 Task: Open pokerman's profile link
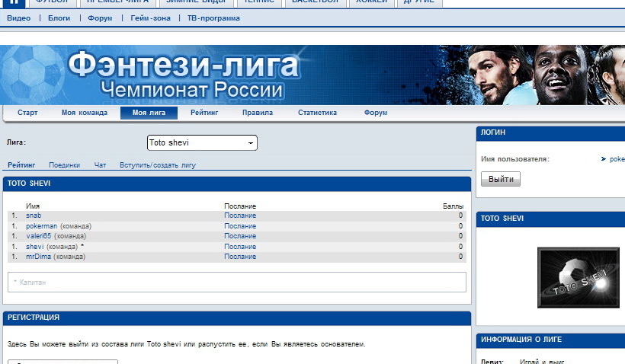(x=41, y=226)
